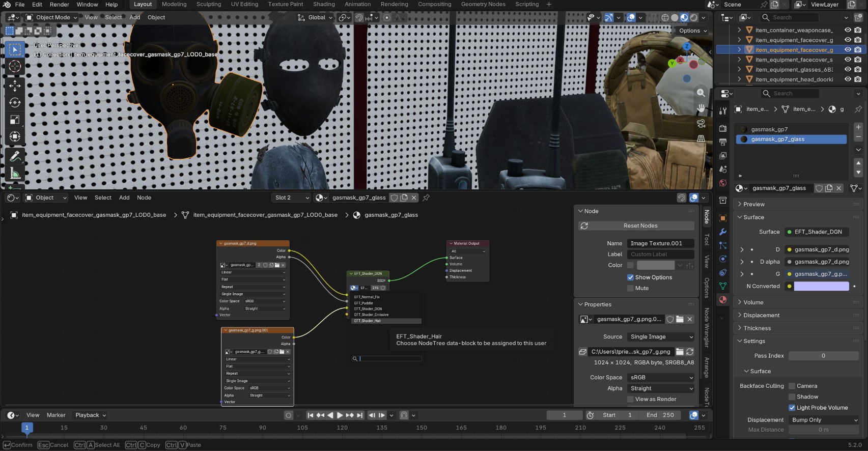
Task: Open the Node menu in node editor
Action: coord(144,198)
